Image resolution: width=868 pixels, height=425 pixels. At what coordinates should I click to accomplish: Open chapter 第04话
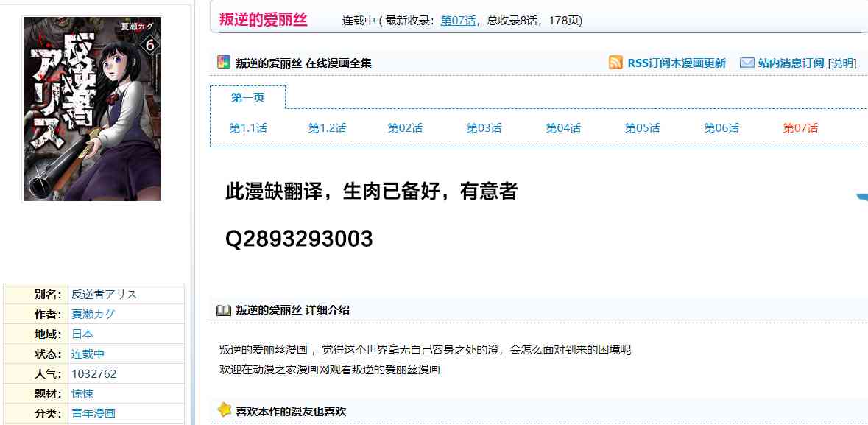(563, 128)
